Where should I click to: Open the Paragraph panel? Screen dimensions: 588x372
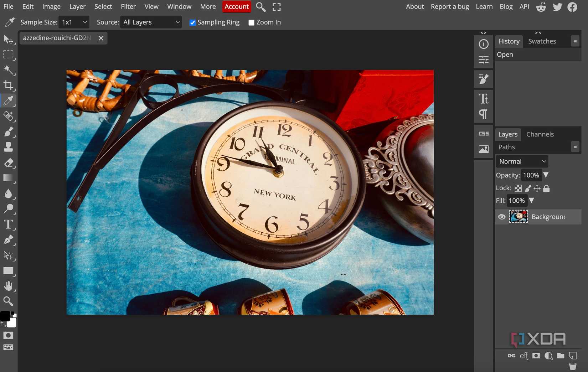pyautogui.click(x=483, y=114)
